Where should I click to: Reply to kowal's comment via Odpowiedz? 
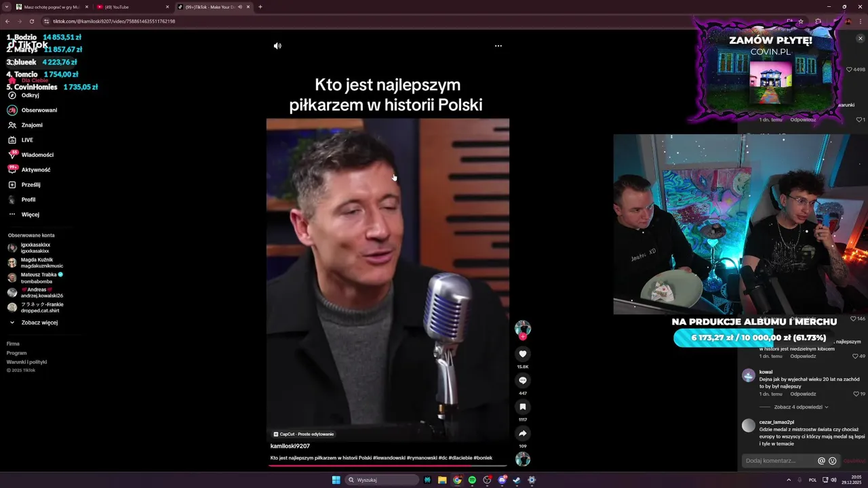[803, 394]
